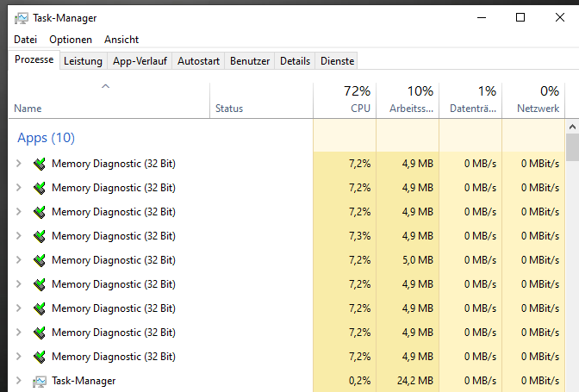Select the Memory Diagnostic name in the 5,0 MB row
This screenshot has height=392, width=579.
(x=114, y=260)
